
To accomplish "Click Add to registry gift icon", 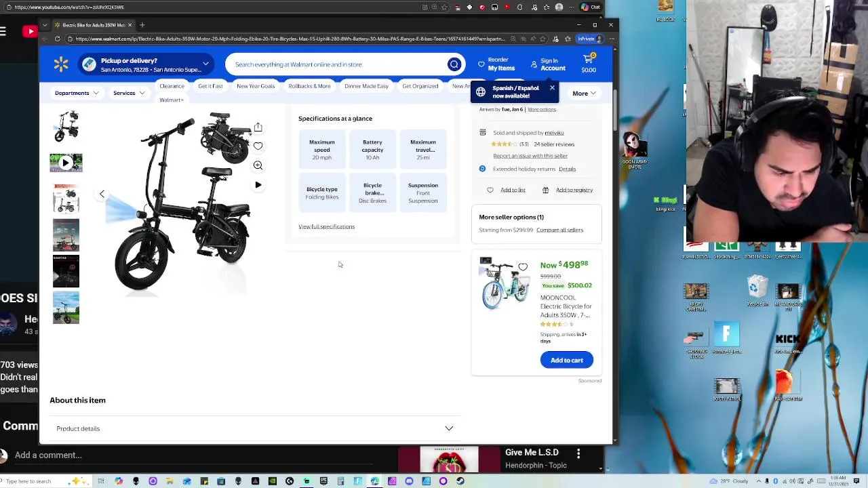I will pyautogui.click(x=545, y=190).
